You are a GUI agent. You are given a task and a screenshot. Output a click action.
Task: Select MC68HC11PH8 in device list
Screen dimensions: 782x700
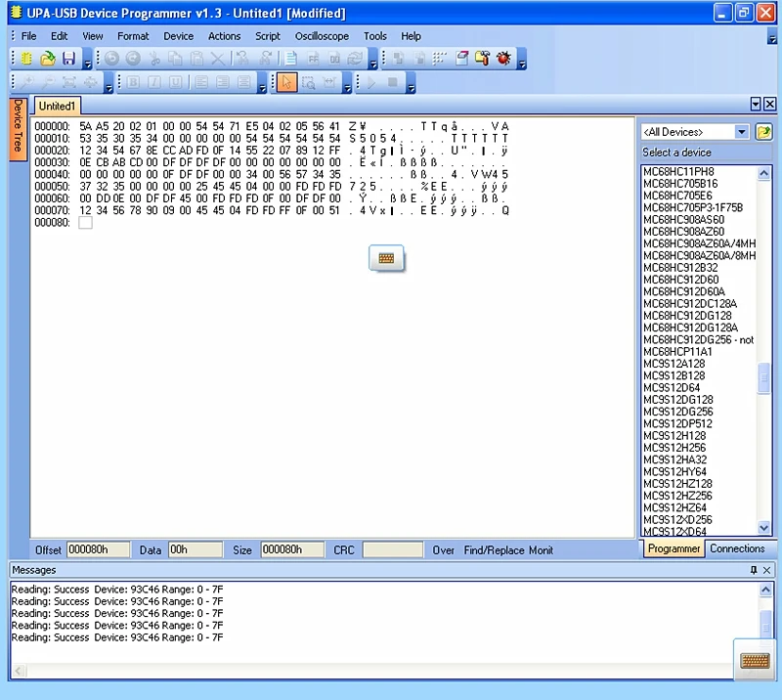tap(678, 172)
